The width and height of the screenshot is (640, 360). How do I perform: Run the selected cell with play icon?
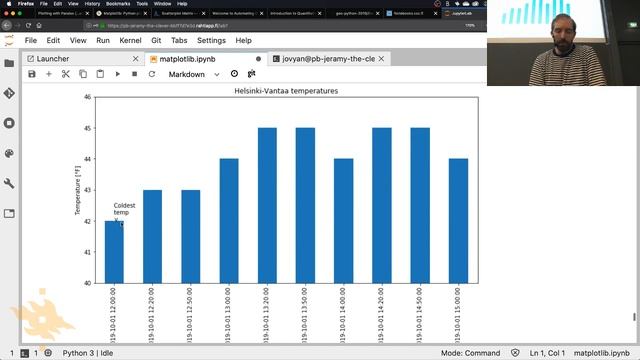point(118,74)
